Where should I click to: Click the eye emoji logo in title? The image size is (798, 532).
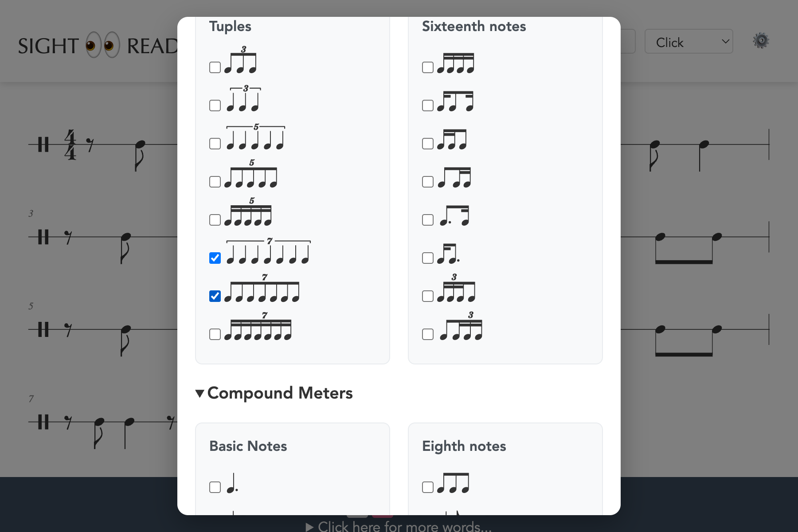click(x=103, y=45)
